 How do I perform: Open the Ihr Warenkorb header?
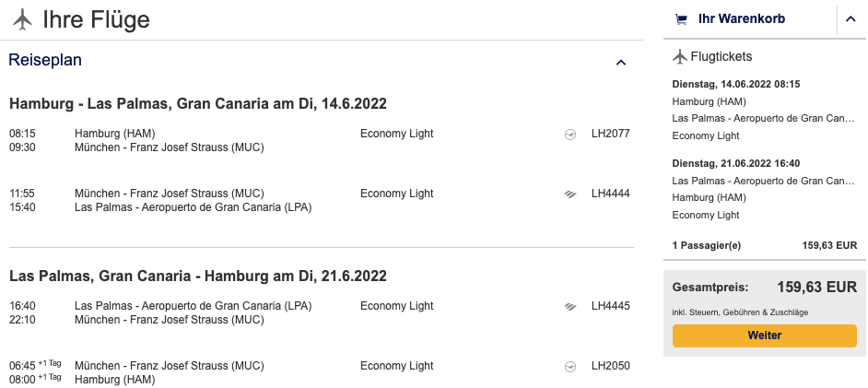[742, 18]
